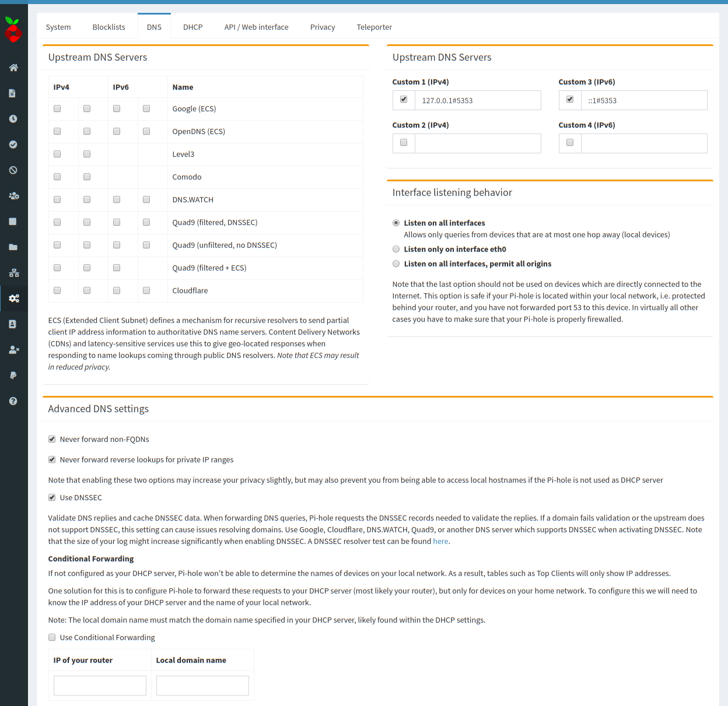728x706 pixels.
Task: Open the Dashboard home icon
Action: (x=13, y=68)
